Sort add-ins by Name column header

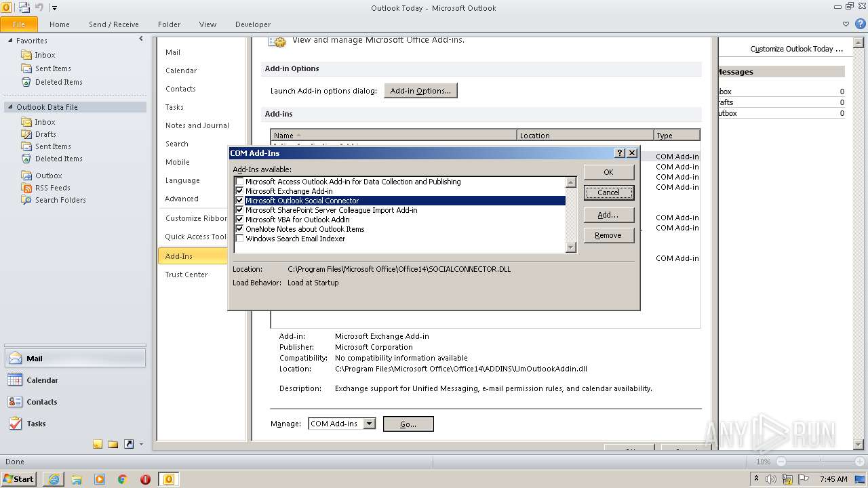[394, 136]
